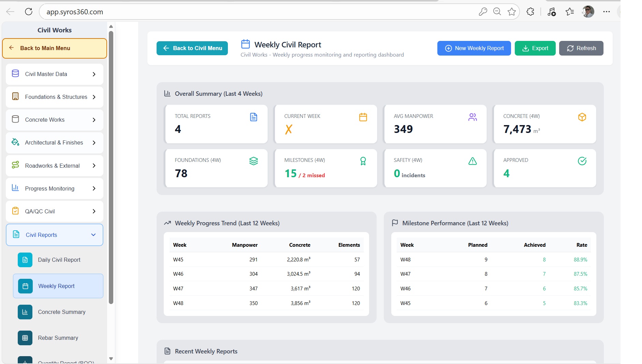Click the sidebar vertical scrollbar

click(111, 167)
